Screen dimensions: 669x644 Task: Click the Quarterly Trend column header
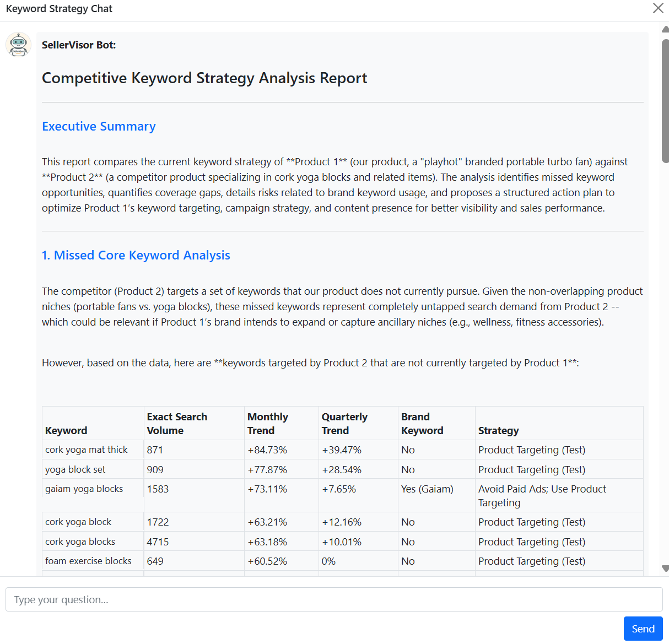(358, 423)
